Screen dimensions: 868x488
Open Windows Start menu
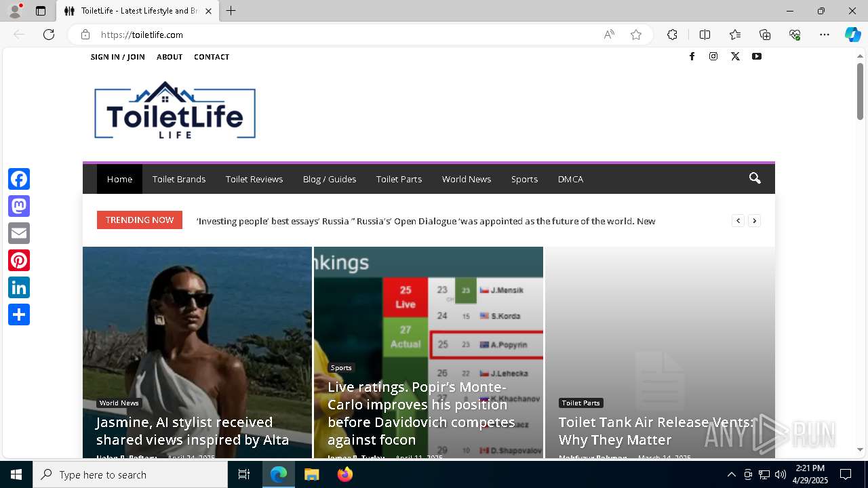pyautogui.click(x=16, y=474)
